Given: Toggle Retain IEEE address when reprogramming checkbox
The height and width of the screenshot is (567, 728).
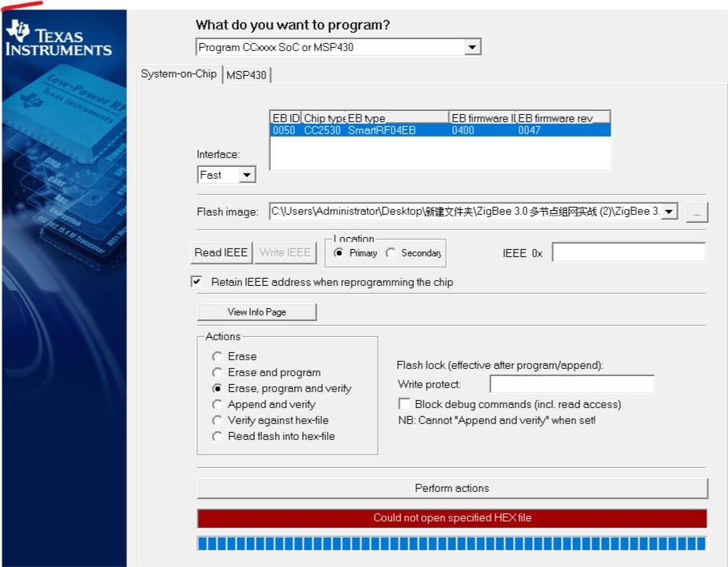Looking at the screenshot, I should [197, 282].
